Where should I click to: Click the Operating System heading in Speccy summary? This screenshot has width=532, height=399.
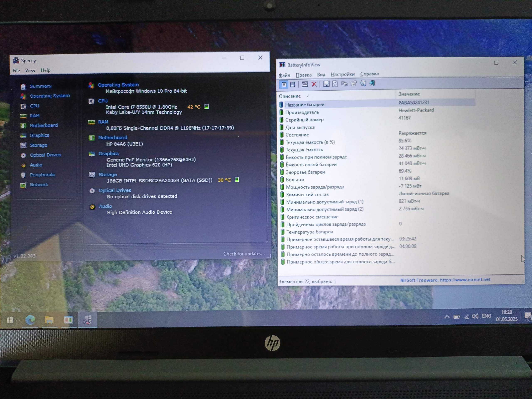pyautogui.click(x=118, y=85)
